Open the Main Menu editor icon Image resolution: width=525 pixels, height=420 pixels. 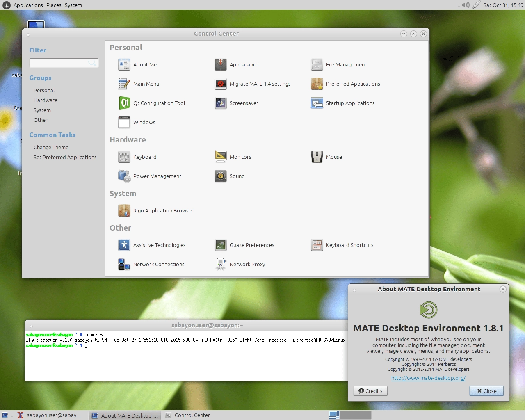pos(124,84)
